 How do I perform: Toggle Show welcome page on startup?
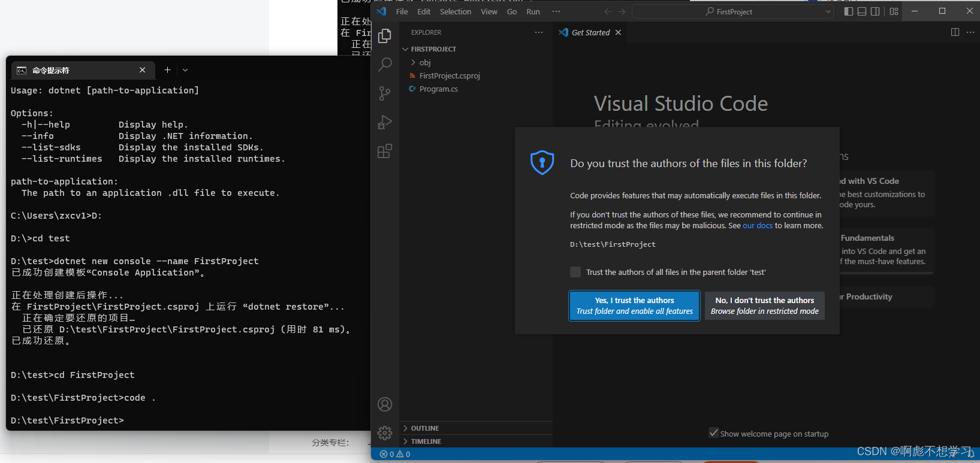pos(713,433)
